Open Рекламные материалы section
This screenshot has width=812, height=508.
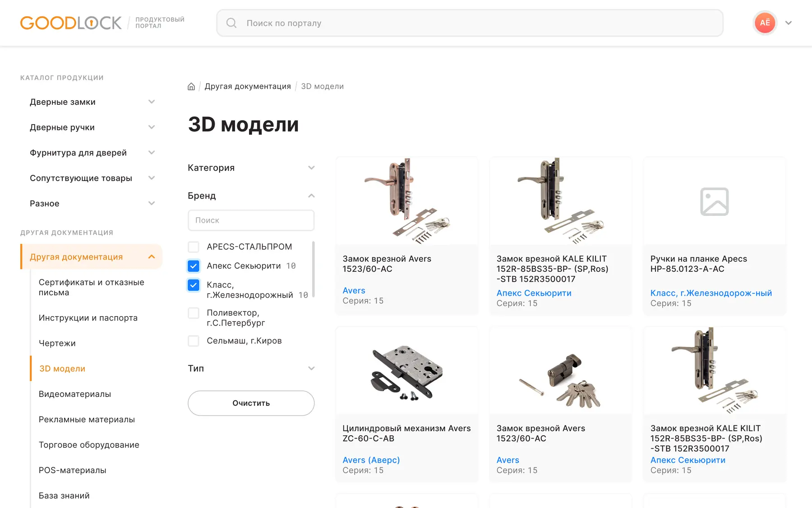coord(87,419)
